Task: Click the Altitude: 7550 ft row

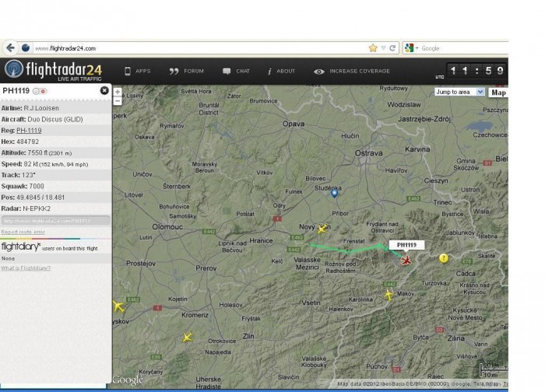Action: click(55, 152)
